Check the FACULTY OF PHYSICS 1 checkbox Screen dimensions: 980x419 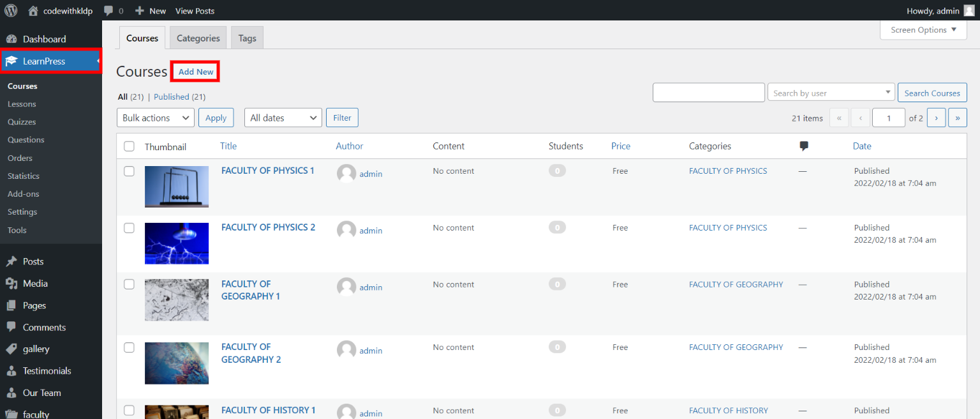[x=130, y=171]
